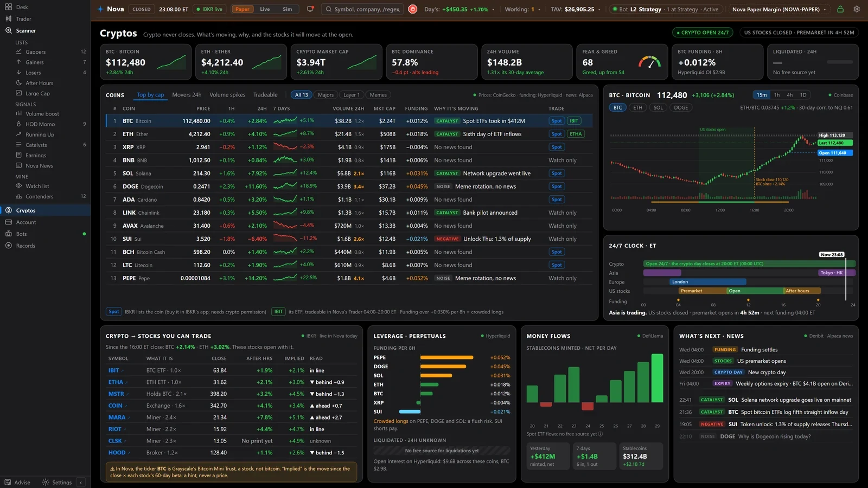The height and width of the screenshot is (488, 868).
Task: Switch to the Top by cap tab
Action: pyautogui.click(x=150, y=95)
